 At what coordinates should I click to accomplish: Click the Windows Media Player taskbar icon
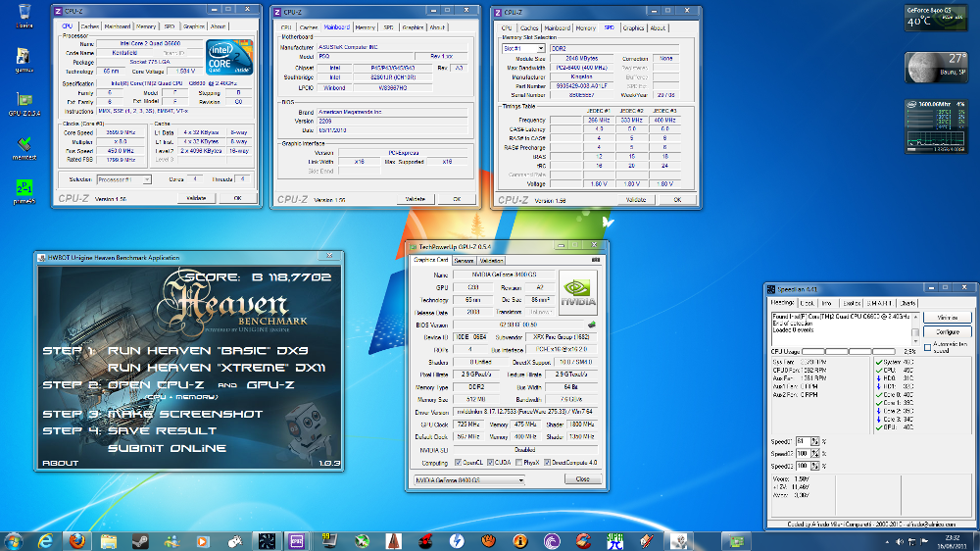click(203, 541)
